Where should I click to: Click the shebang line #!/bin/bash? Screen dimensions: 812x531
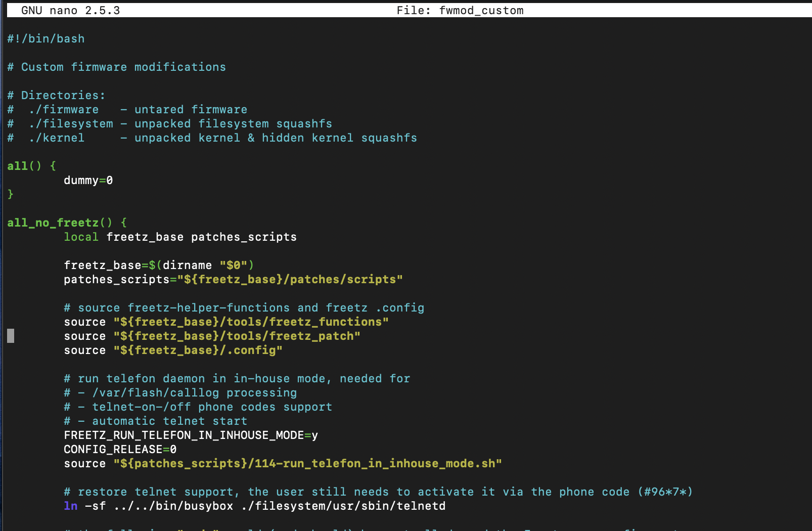(46, 39)
